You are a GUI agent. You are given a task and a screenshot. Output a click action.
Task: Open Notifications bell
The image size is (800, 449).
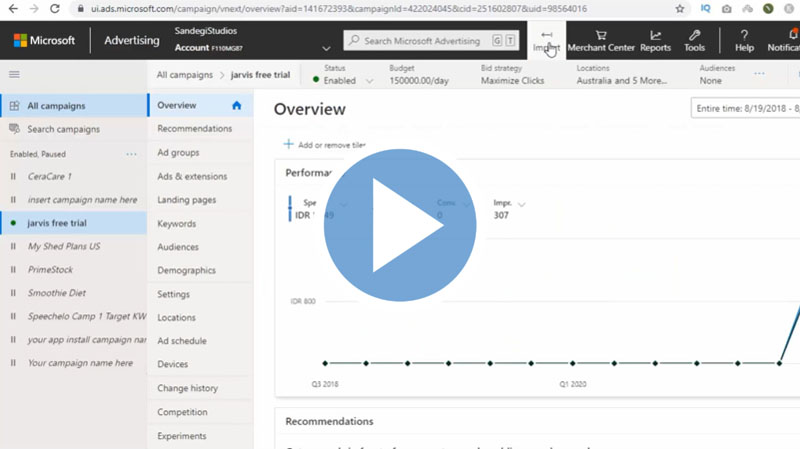click(792, 35)
